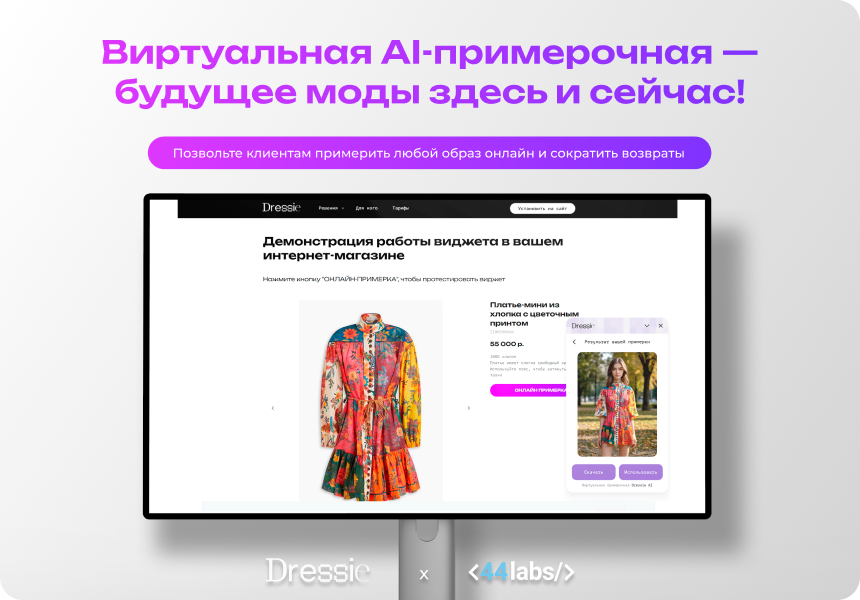Click the Dressie logo in the site navbar
The width and height of the screenshot is (860, 600).
[x=281, y=207]
